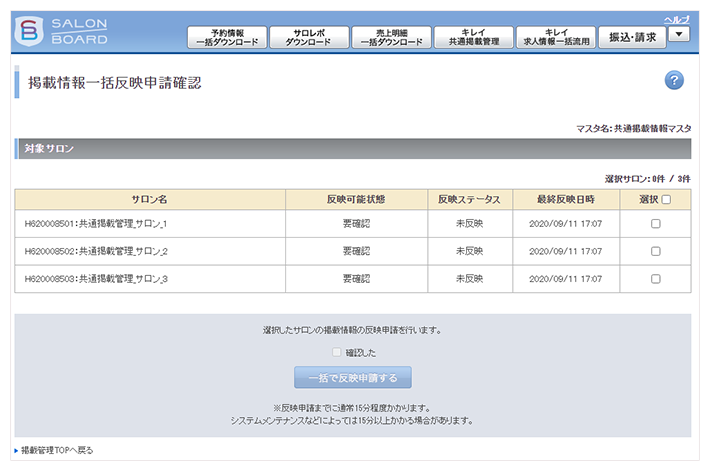
Task: Expand the dropdown arrow next to 振込・請求
Action: click(x=679, y=34)
